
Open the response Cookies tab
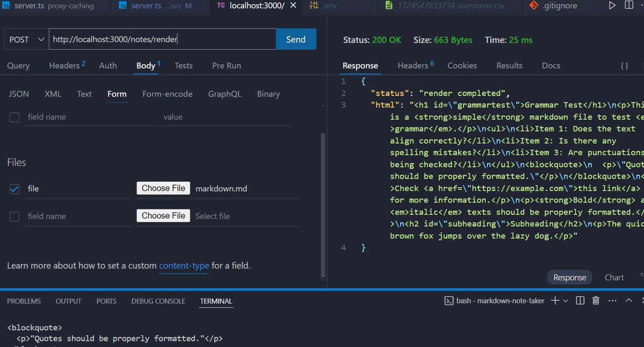(x=462, y=65)
